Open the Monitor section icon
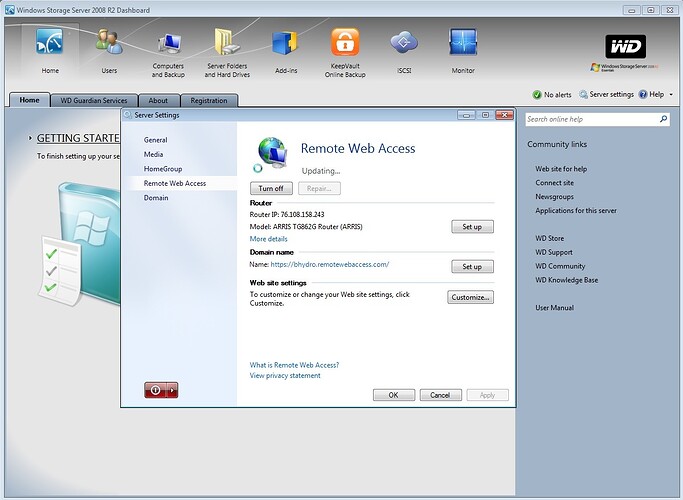This screenshot has height=500, width=683. click(463, 42)
